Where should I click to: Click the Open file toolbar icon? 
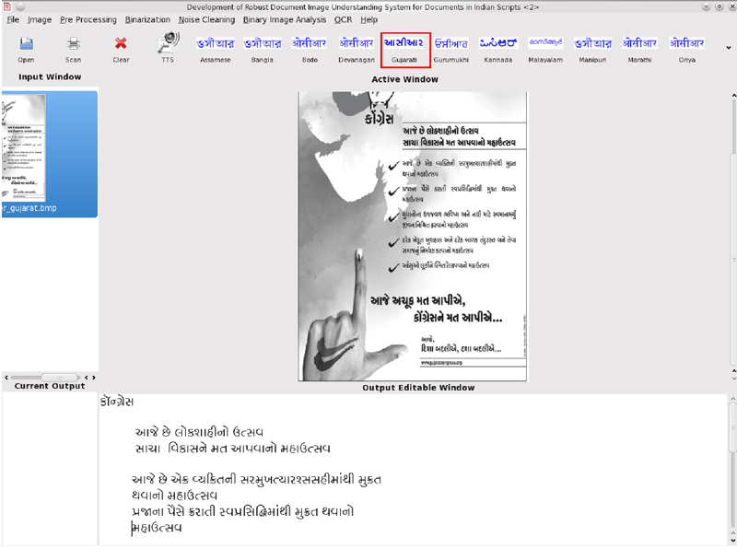pyautogui.click(x=26, y=46)
